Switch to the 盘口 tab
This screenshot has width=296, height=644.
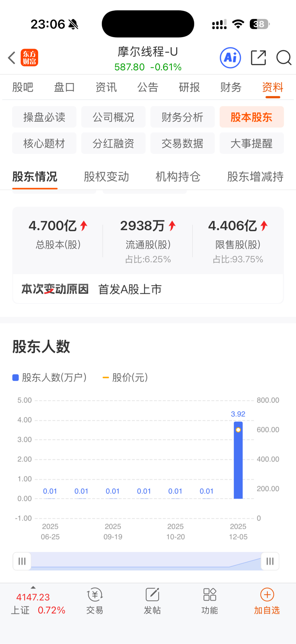(x=64, y=87)
